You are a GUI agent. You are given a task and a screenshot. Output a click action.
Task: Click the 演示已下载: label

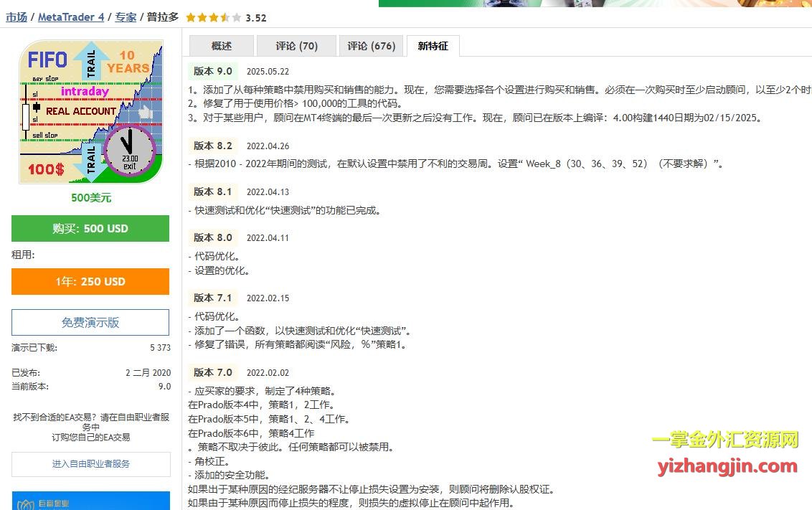[x=34, y=347]
